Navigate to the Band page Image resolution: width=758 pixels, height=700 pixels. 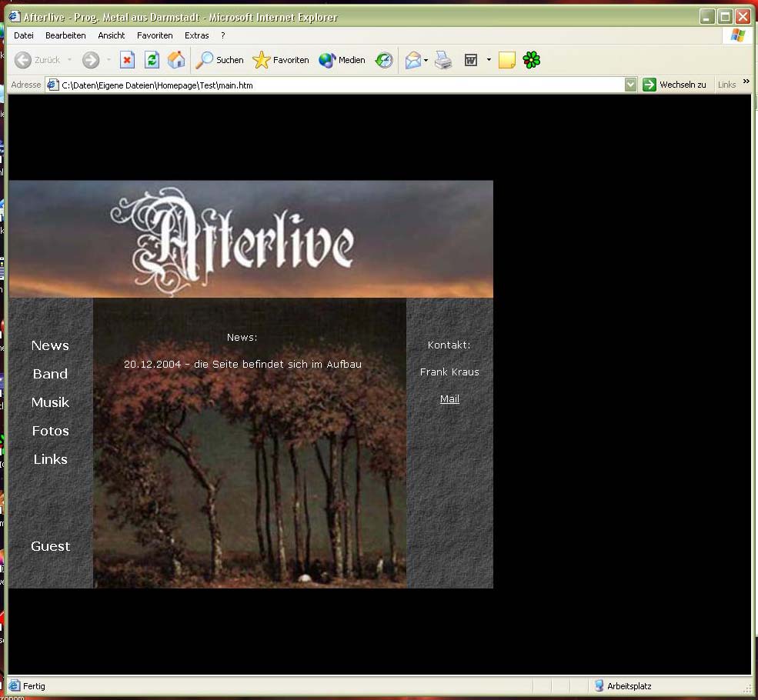(x=50, y=374)
